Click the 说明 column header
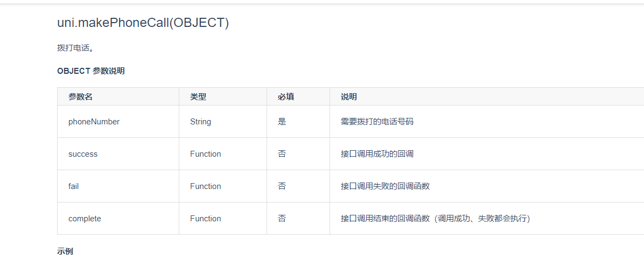644x259 pixels. pos(349,97)
